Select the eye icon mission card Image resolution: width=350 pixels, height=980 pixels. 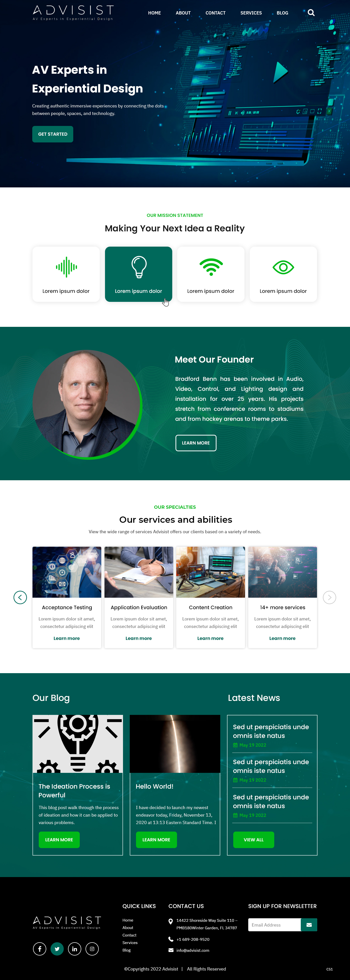click(283, 274)
